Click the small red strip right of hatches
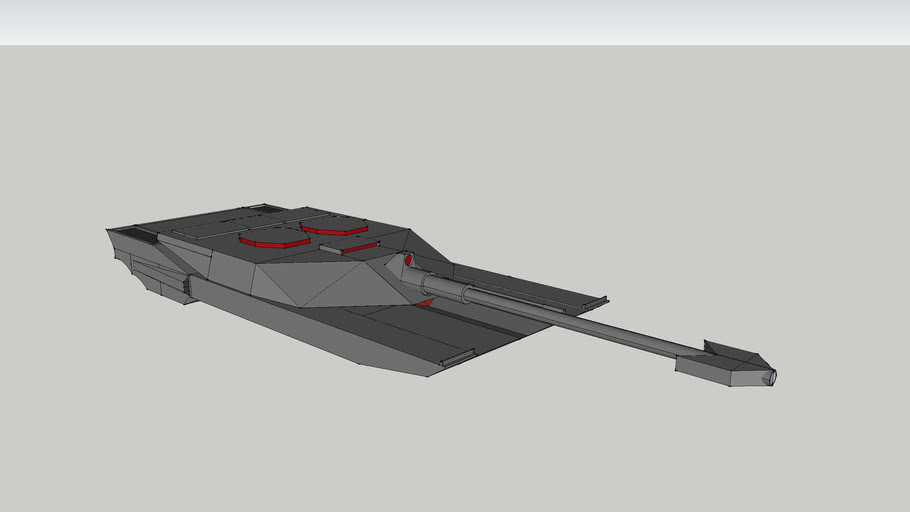910x512 pixels. tap(360, 248)
